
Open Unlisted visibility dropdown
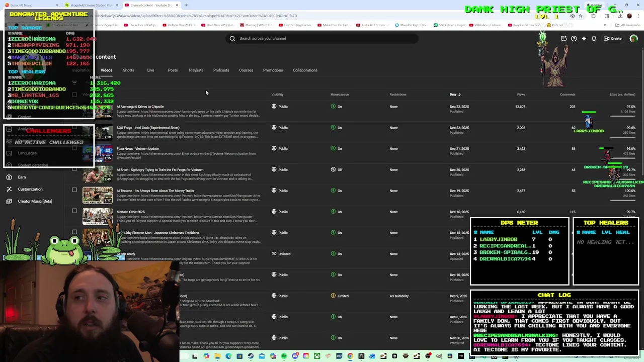(x=281, y=254)
